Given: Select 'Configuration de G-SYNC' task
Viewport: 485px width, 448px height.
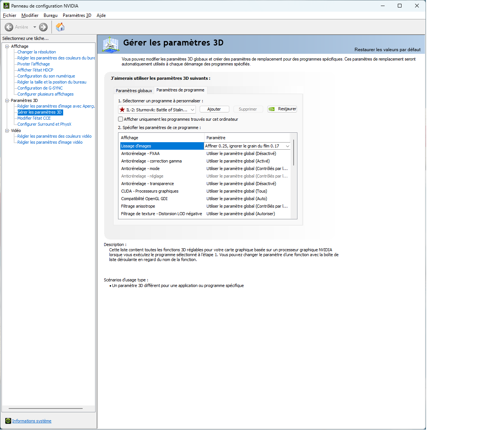Looking at the screenshot, I should [x=40, y=88].
